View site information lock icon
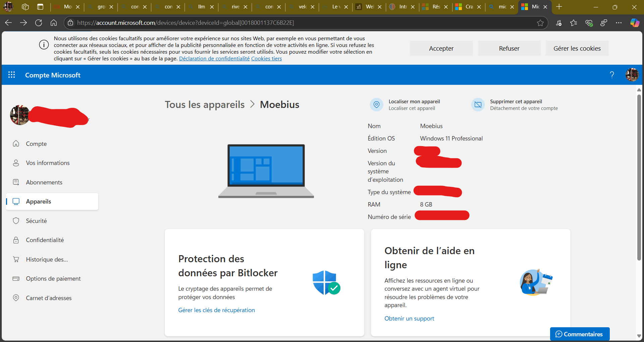Viewport: 644px width, 342px height. [70, 23]
